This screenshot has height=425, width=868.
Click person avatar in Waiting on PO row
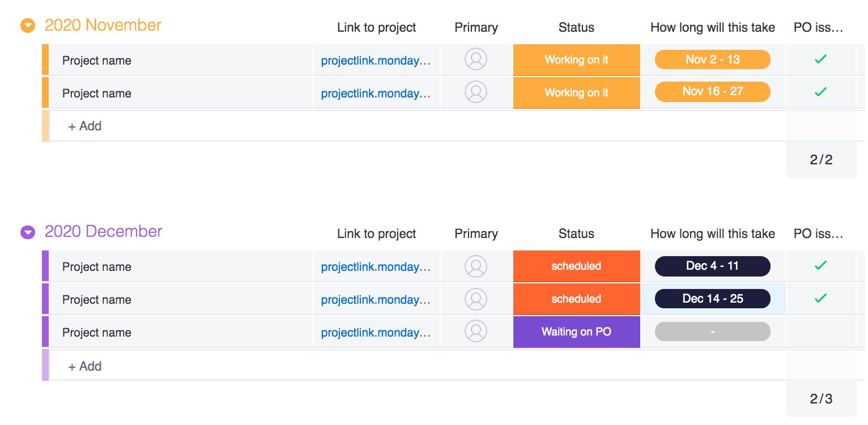pos(476,331)
